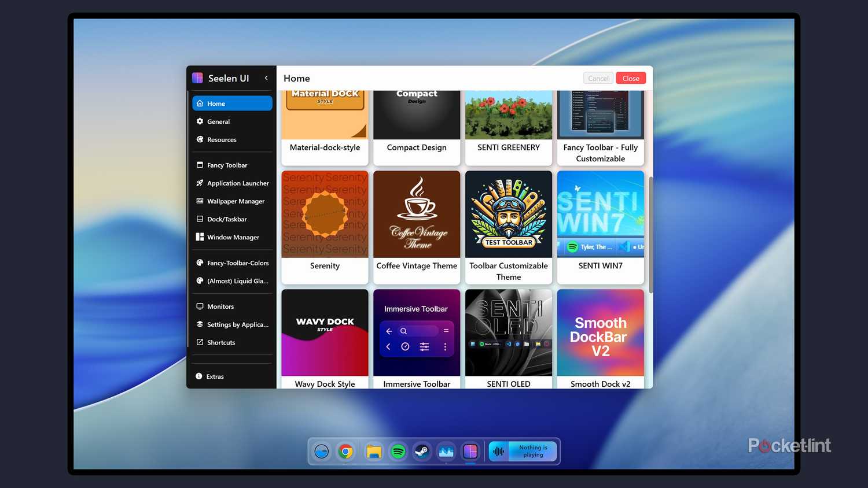The image size is (868, 488).
Task: Click the Cancel button
Action: pos(598,78)
